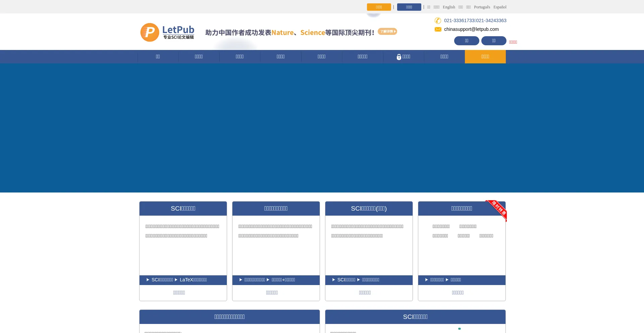The width and height of the screenshot is (644, 333).
Task: Switch site language to English
Action: (449, 7)
